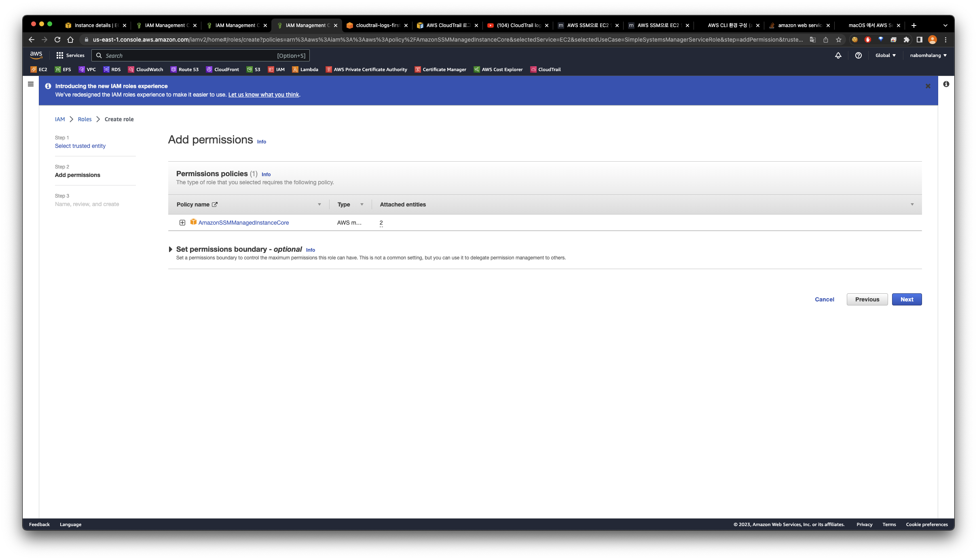
Task: Expand the AmazonSSMManagedInstanceCore policy row
Action: coord(182,223)
